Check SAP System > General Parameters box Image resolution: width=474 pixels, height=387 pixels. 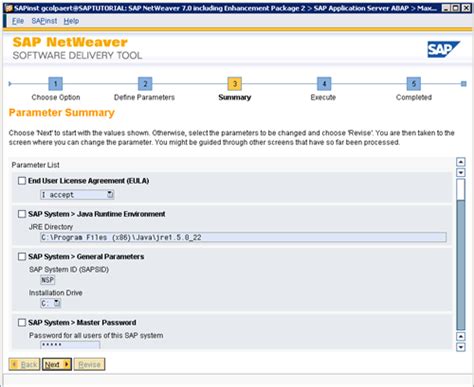22,256
